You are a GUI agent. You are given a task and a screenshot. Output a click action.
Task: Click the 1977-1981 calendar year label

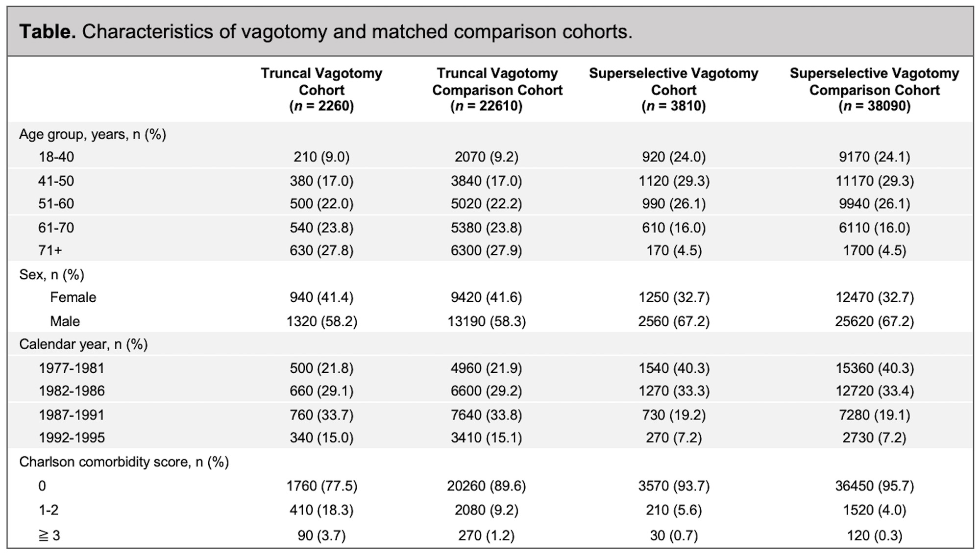[72, 368]
